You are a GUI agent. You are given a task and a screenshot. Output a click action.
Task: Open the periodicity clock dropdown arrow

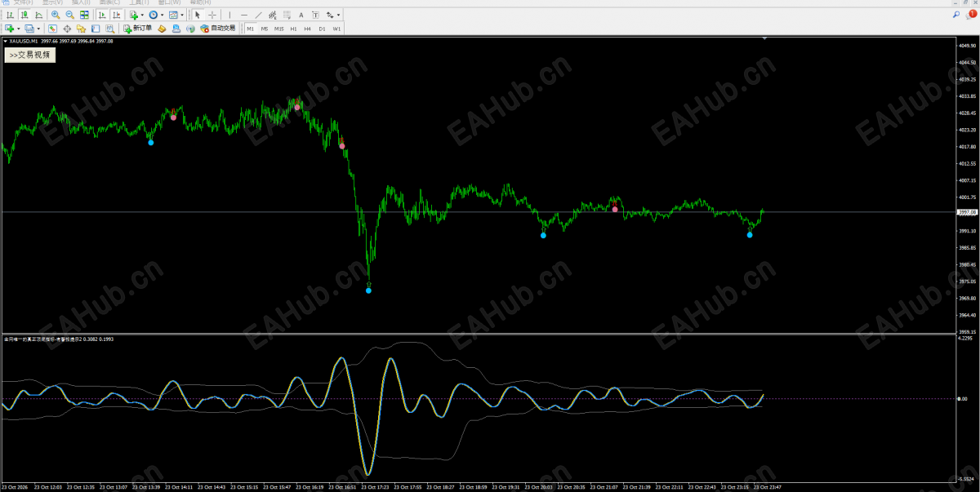click(x=162, y=15)
